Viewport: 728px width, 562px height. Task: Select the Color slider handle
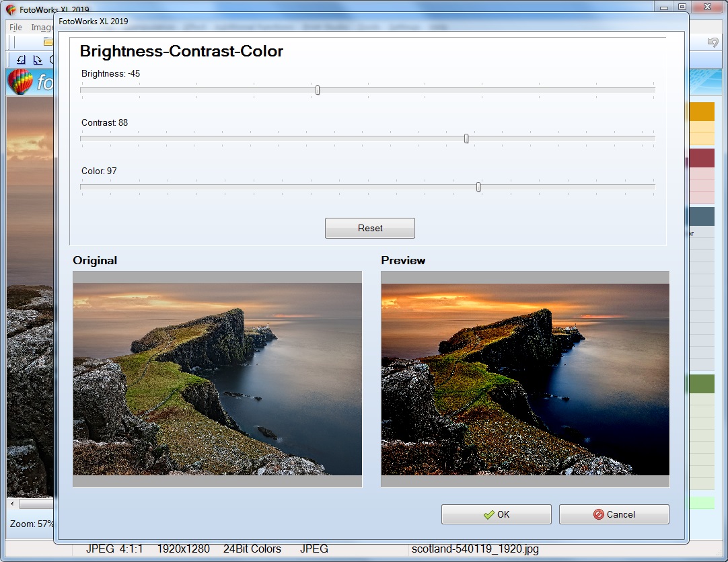(478, 187)
